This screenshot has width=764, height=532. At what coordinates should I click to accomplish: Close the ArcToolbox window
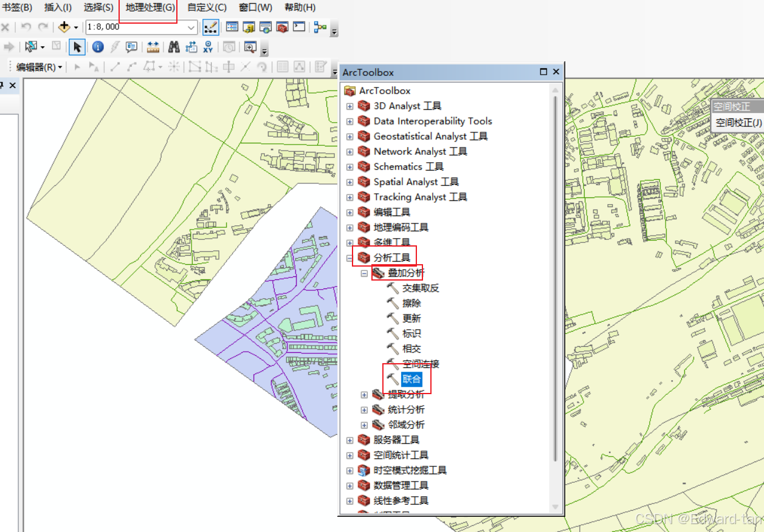point(556,72)
